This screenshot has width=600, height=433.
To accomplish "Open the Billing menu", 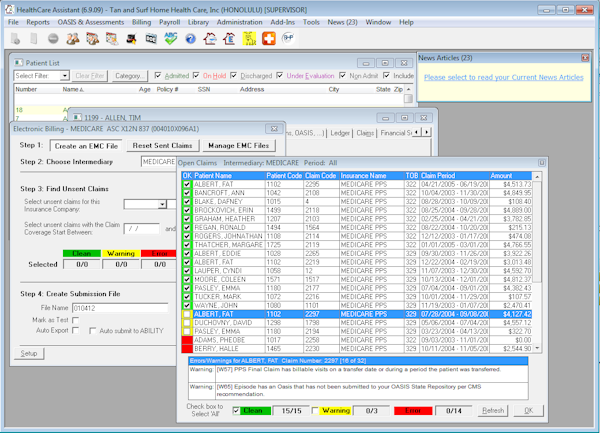I will (x=141, y=22).
